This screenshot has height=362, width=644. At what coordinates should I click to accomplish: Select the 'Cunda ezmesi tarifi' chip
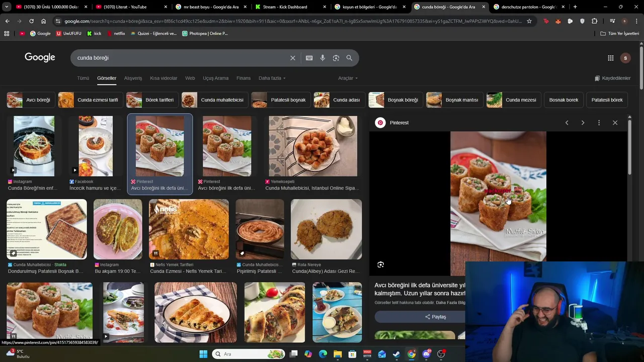(x=90, y=100)
